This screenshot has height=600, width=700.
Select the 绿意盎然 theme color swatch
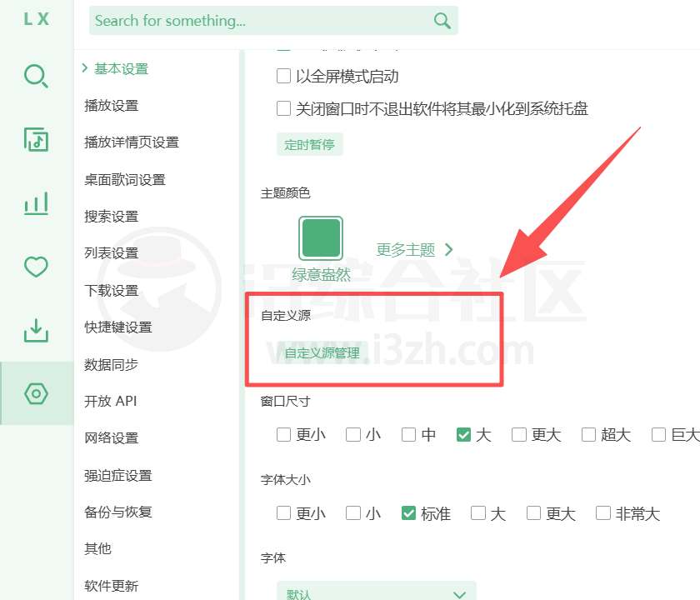click(320, 237)
